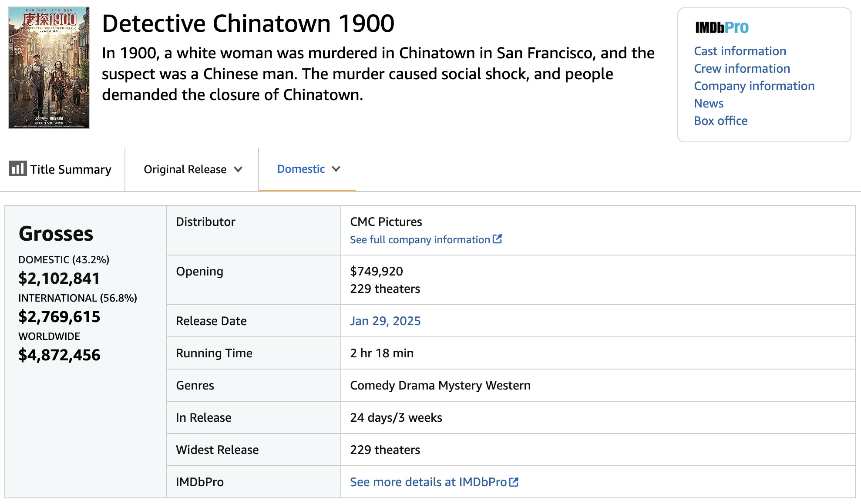Open See full company information link

[420, 239]
